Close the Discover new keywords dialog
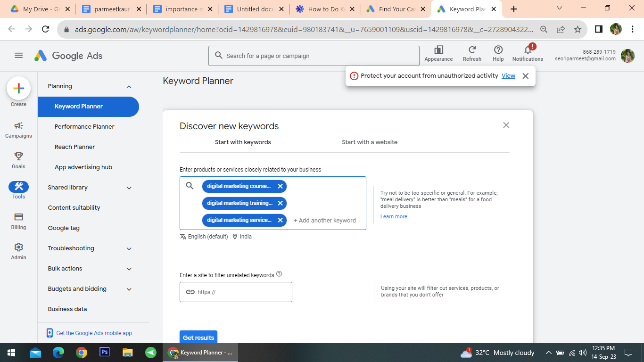This screenshot has width=644, height=362. tap(506, 125)
